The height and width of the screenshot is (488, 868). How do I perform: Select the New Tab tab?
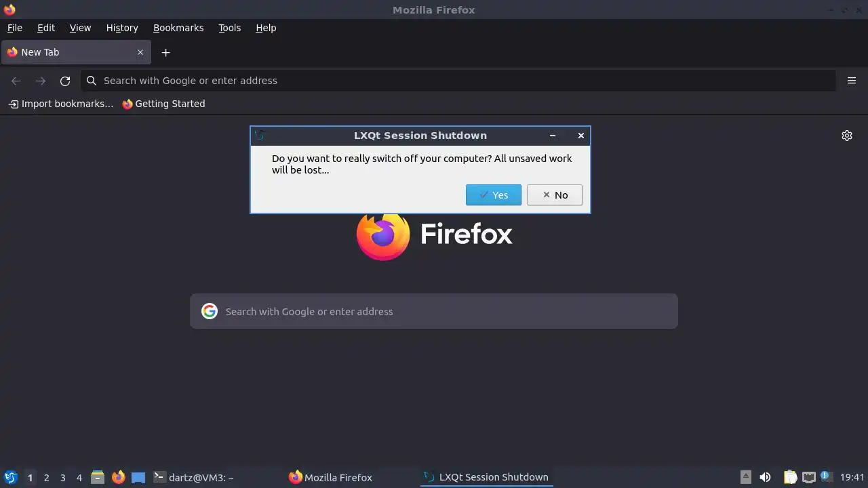click(76, 52)
